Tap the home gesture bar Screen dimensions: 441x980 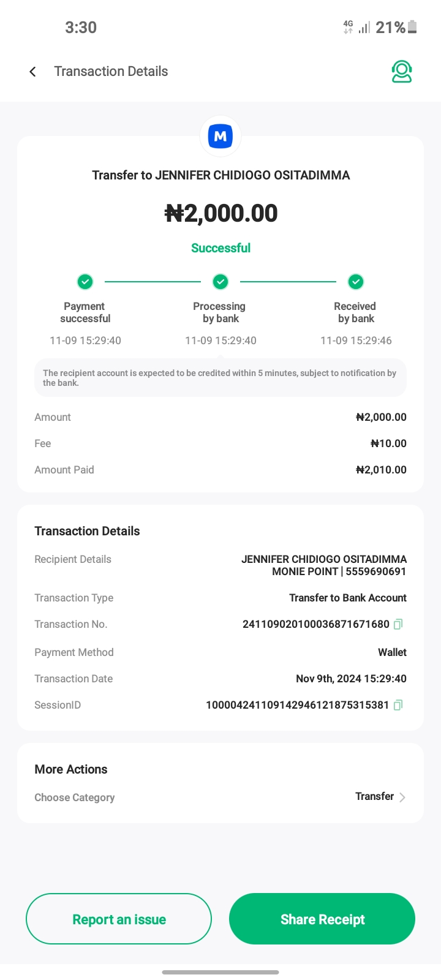coord(221,972)
